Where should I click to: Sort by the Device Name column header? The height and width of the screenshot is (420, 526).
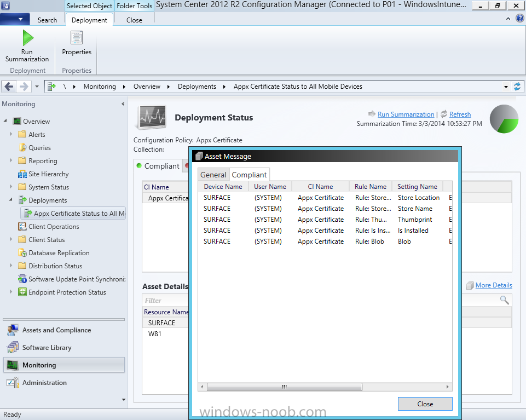(223, 187)
